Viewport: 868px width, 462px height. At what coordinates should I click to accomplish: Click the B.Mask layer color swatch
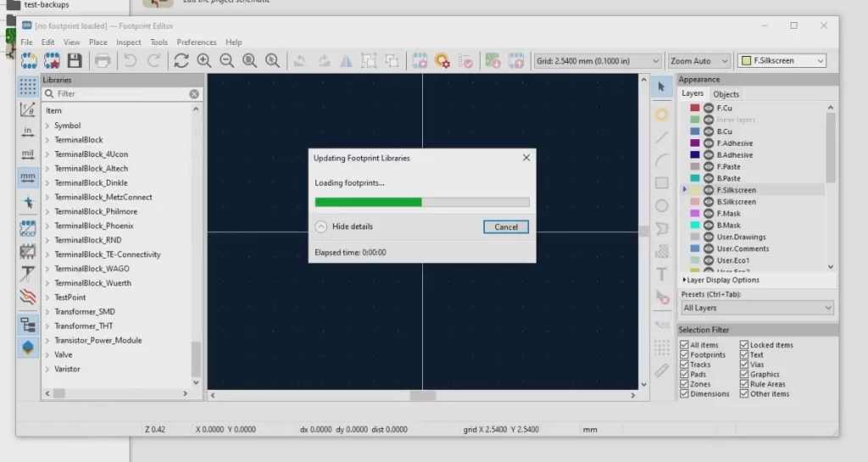pyautogui.click(x=695, y=225)
